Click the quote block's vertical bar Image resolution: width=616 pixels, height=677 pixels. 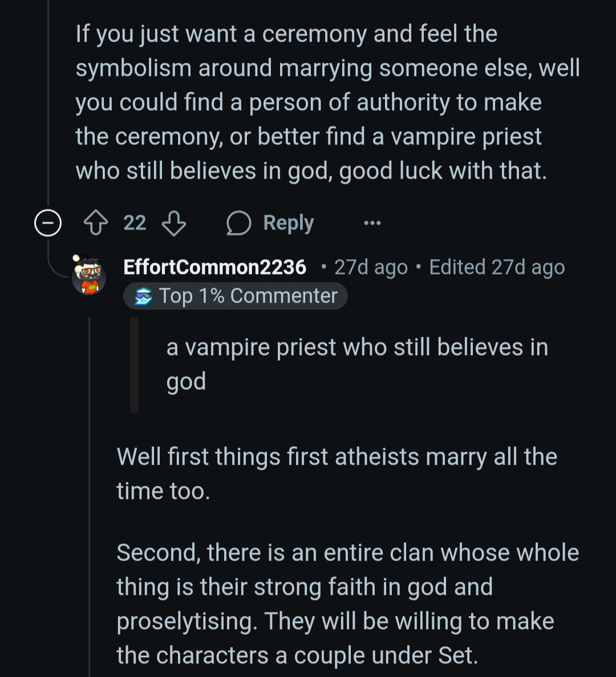[x=134, y=364]
